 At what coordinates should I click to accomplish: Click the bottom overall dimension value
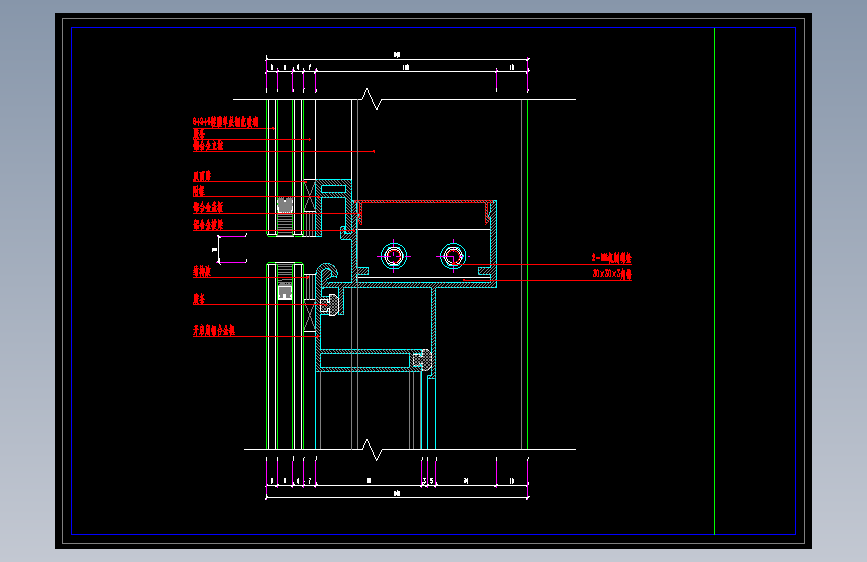click(397, 493)
